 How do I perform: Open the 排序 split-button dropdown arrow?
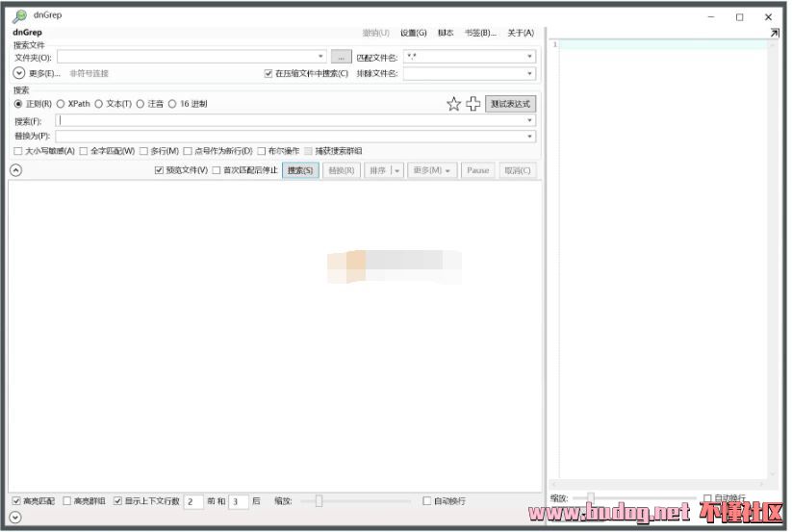(399, 171)
